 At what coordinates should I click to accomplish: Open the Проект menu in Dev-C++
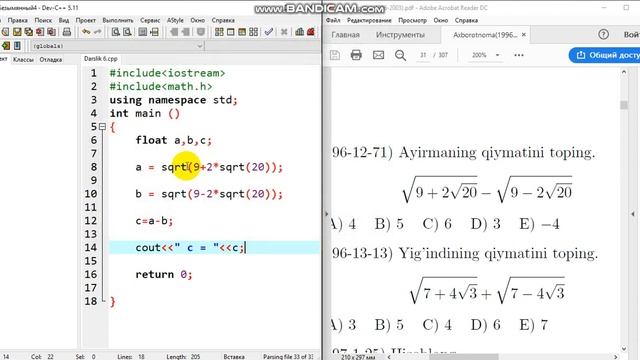(85, 20)
